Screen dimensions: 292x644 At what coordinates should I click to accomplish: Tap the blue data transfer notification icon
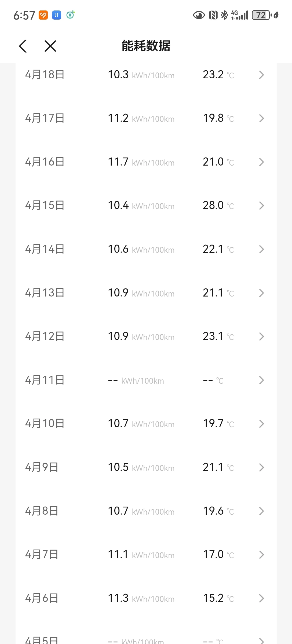point(56,15)
